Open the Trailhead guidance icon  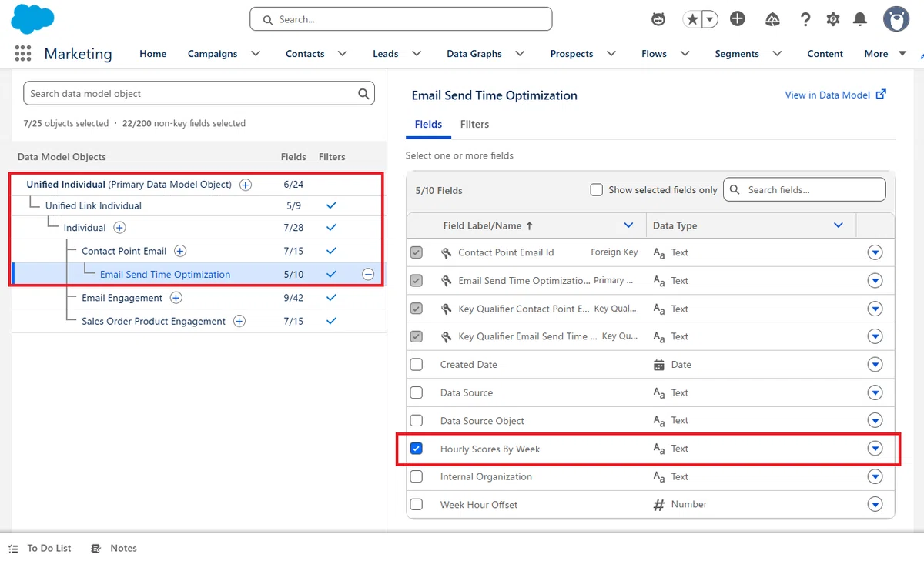[x=773, y=19]
